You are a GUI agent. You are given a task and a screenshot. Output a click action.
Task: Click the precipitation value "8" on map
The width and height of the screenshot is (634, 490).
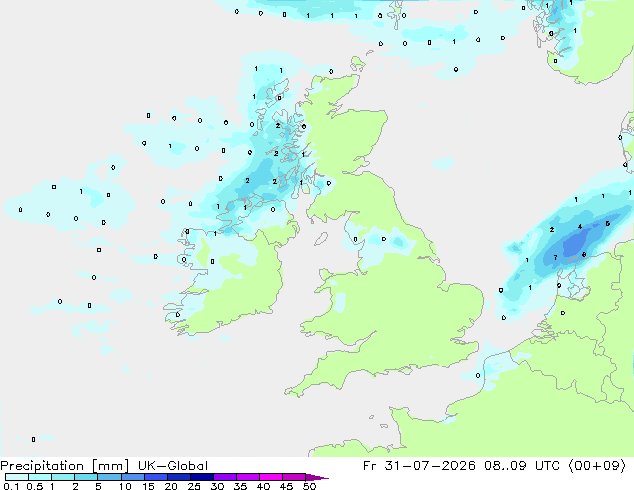click(x=583, y=254)
